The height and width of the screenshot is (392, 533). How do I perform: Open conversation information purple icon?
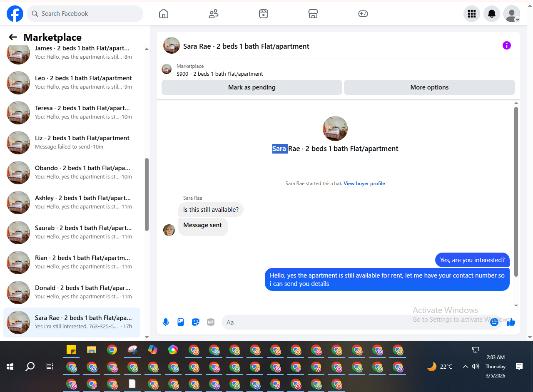(x=507, y=45)
